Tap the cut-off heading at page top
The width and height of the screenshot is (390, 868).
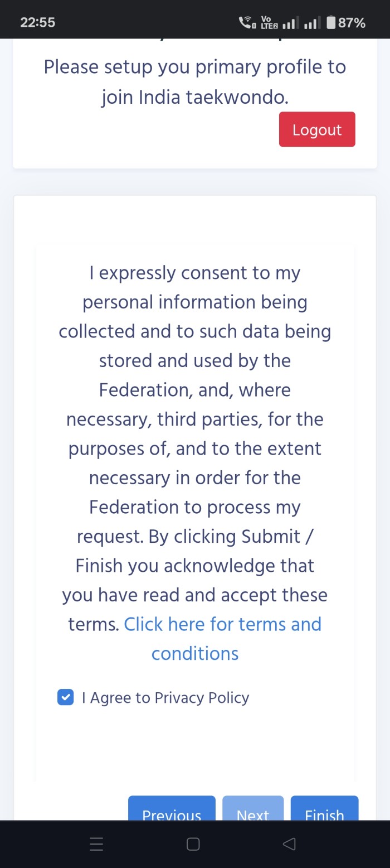(x=195, y=42)
